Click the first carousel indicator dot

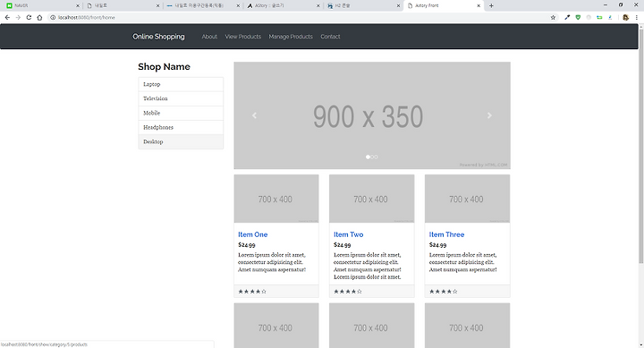(x=368, y=157)
